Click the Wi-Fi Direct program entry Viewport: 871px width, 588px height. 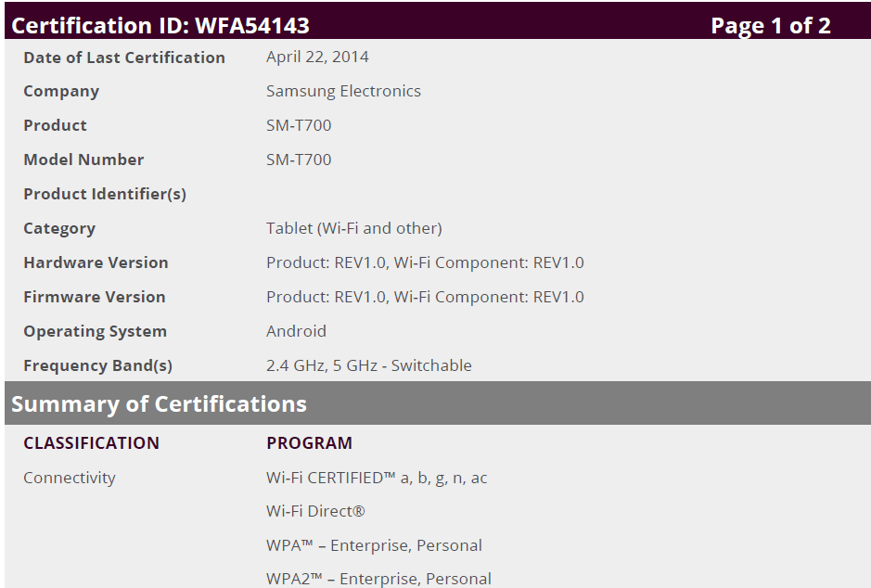pyautogui.click(x=315, y=511)
